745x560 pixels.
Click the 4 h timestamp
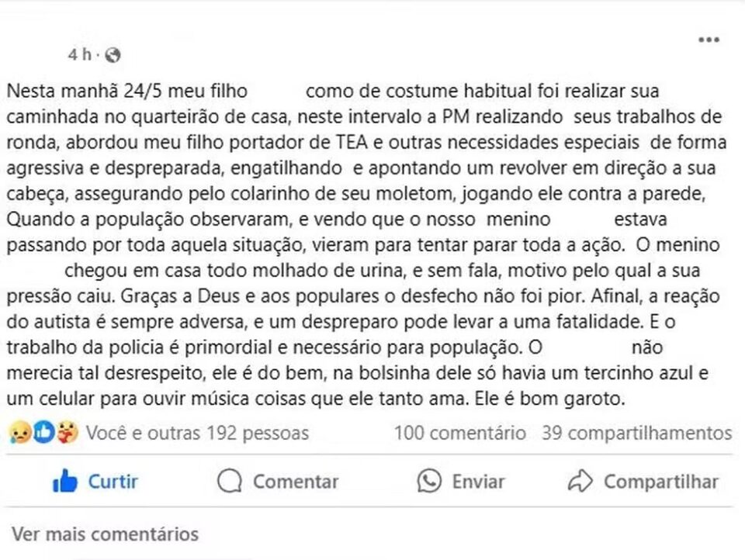pyautogui.click(x=79, y=54)
